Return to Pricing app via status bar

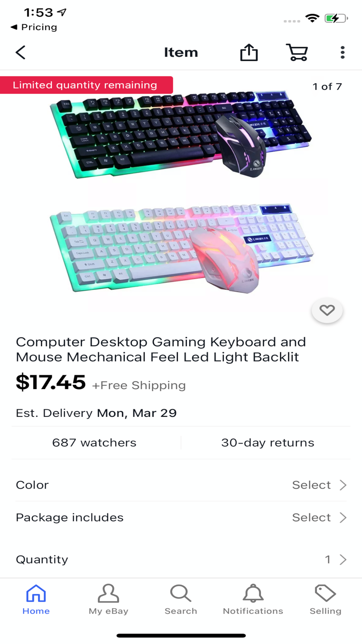tap(34, 27)
